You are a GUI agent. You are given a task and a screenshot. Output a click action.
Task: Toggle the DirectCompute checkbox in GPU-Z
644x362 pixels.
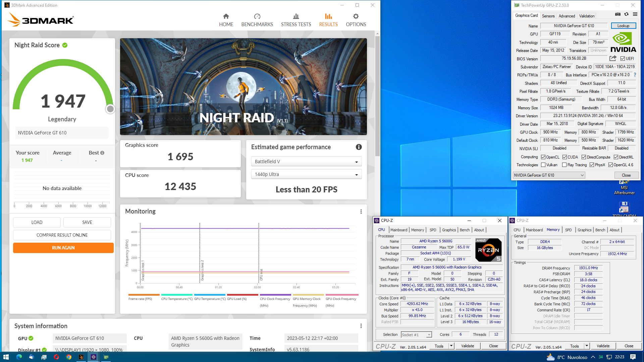pos(584,157)
